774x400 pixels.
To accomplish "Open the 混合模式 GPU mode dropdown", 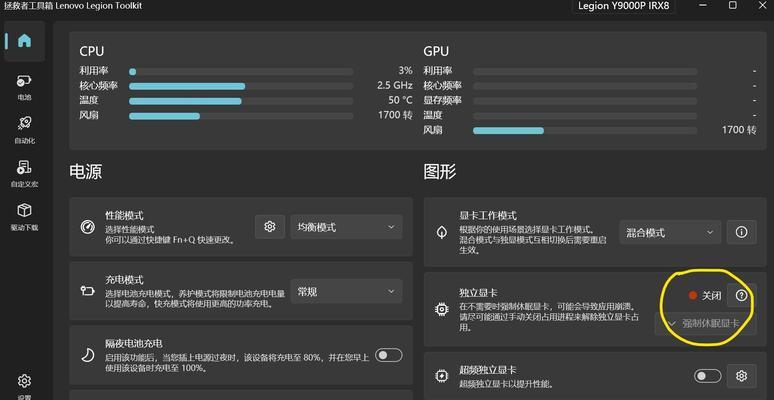I will pyautogui.click(x=670, y=233).
